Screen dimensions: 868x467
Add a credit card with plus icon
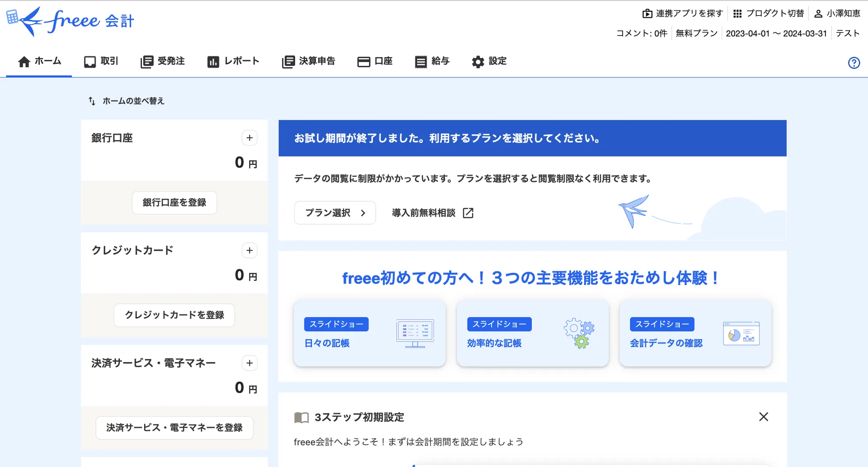[250, 251]
